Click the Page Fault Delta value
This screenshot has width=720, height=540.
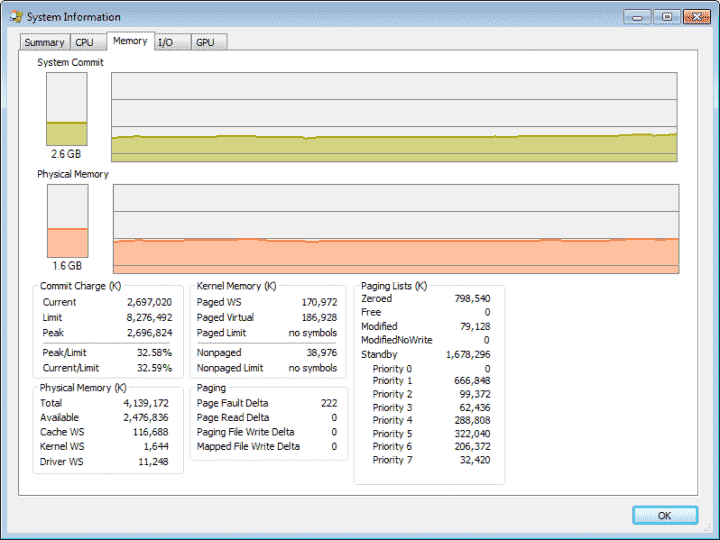coord(329,403)
